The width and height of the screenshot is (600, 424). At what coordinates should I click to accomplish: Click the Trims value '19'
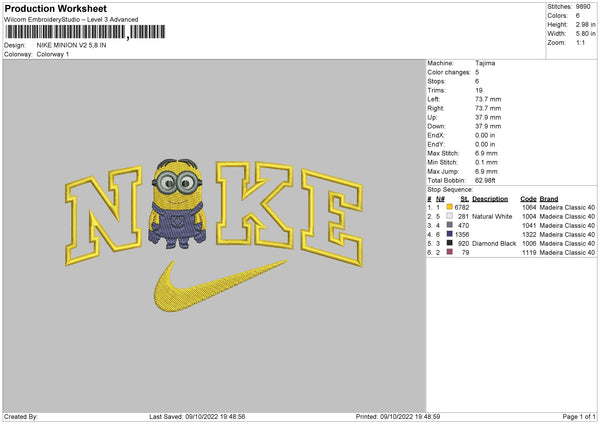(479, 90)
